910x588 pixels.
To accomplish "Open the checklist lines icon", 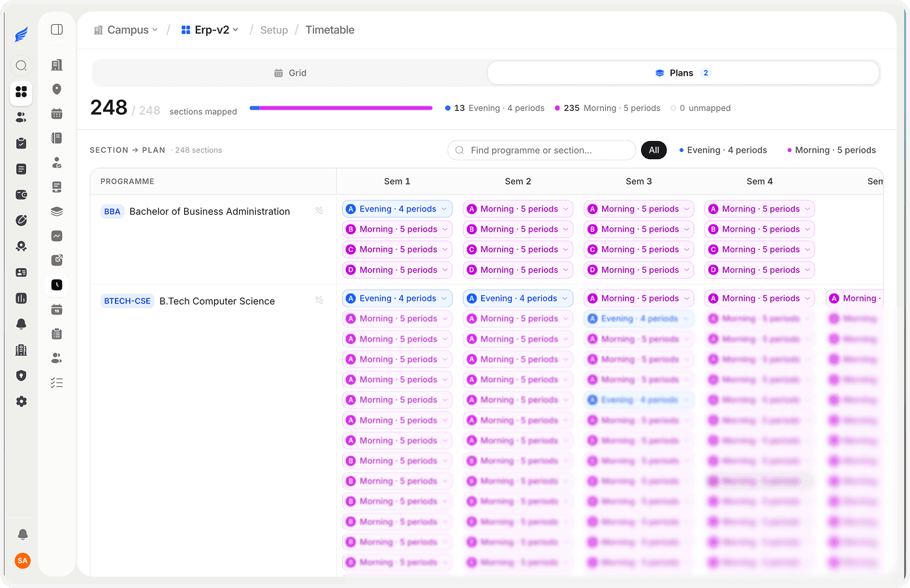I will (x=57, y=382).
